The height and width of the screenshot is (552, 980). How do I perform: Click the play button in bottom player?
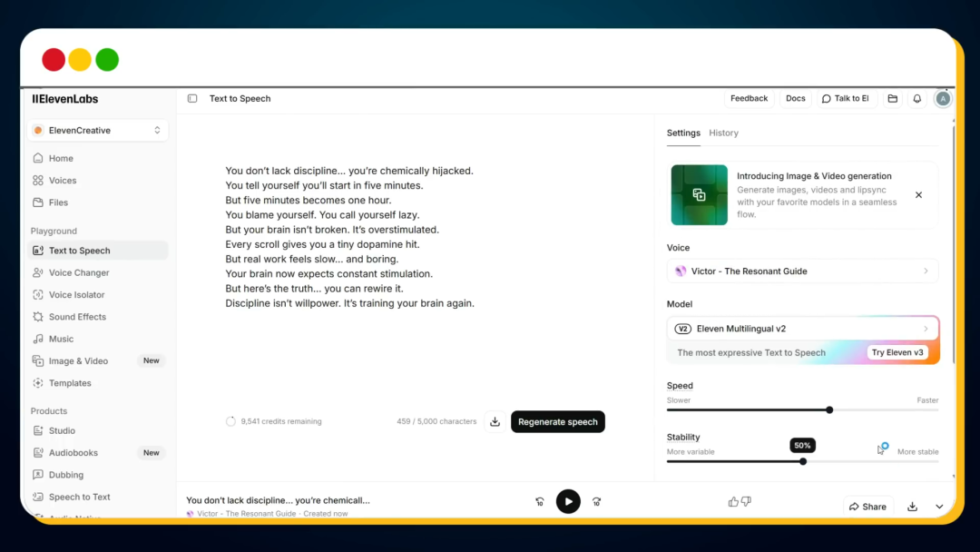(x=568, y=501)
